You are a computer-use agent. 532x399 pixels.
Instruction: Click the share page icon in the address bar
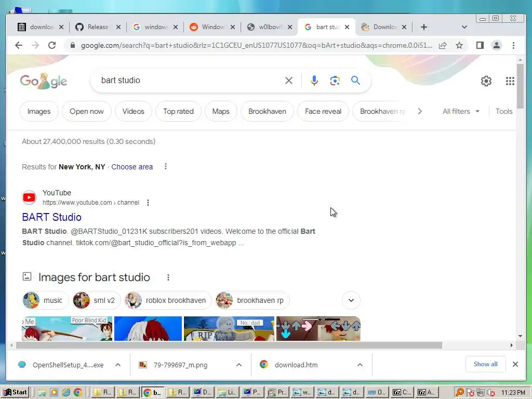coord(443,46)
